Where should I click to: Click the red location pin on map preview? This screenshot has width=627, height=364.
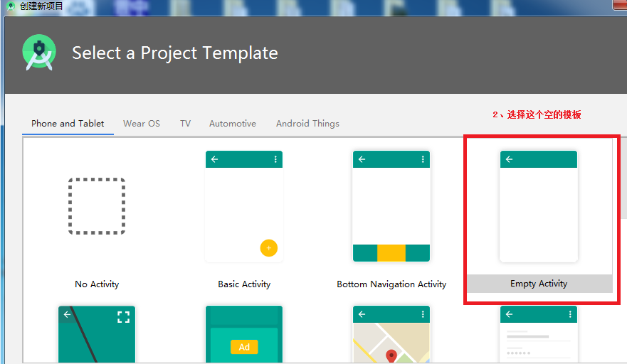(391, 356)
